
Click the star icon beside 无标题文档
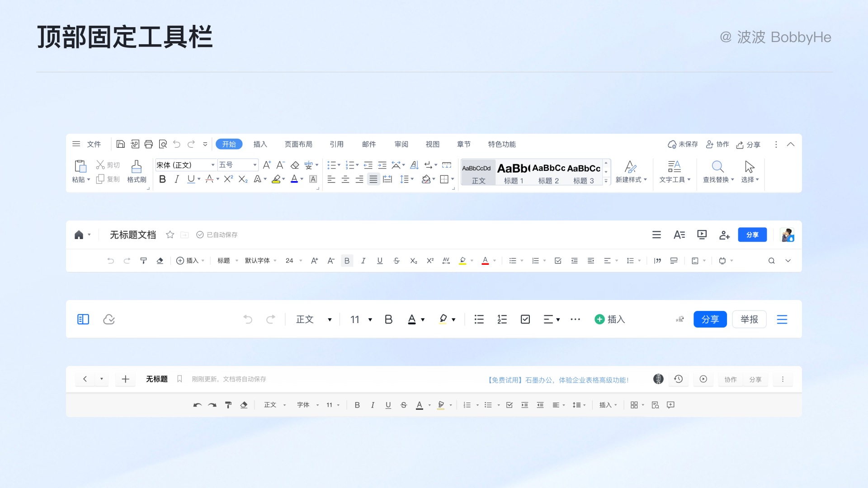coord(170,235)
